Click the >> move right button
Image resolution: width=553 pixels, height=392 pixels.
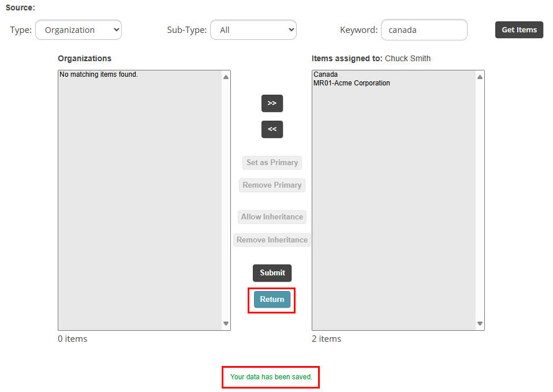pyautogui.click(x=272, y=103)
